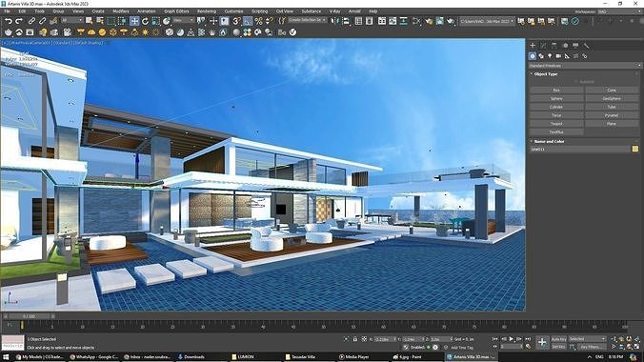The height and width of the screenshot is (362, 644).
Task: Open the object color swatch
Action: point(635,149)
